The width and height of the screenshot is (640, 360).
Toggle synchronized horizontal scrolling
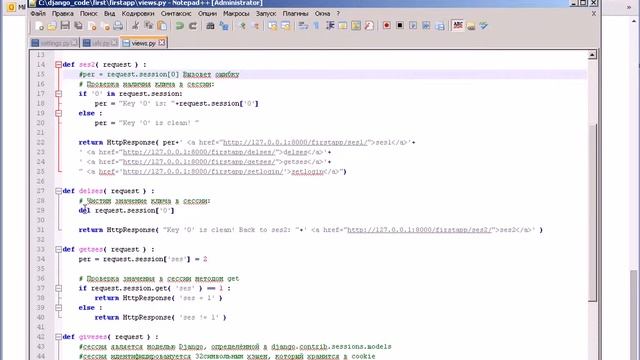[x=285, y=26]
